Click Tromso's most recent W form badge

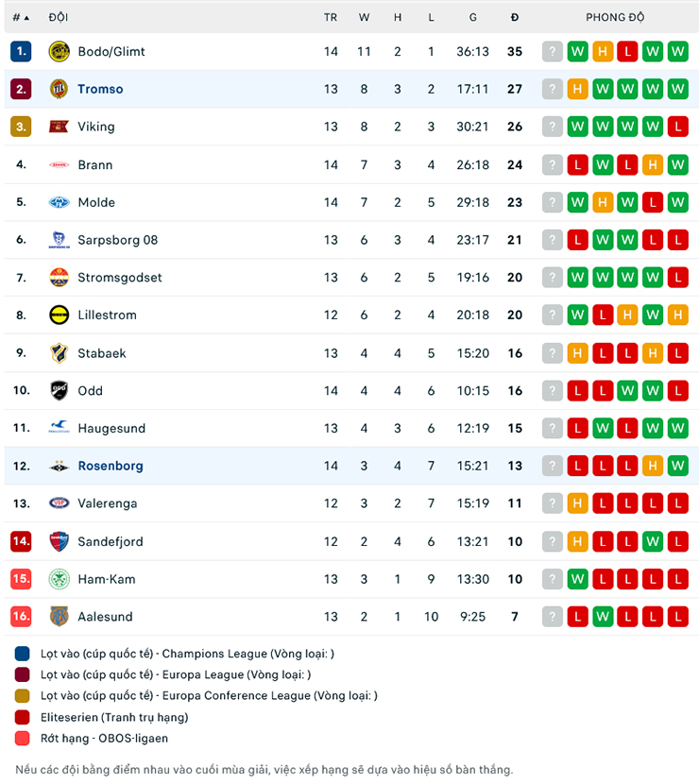coord(678,89)
